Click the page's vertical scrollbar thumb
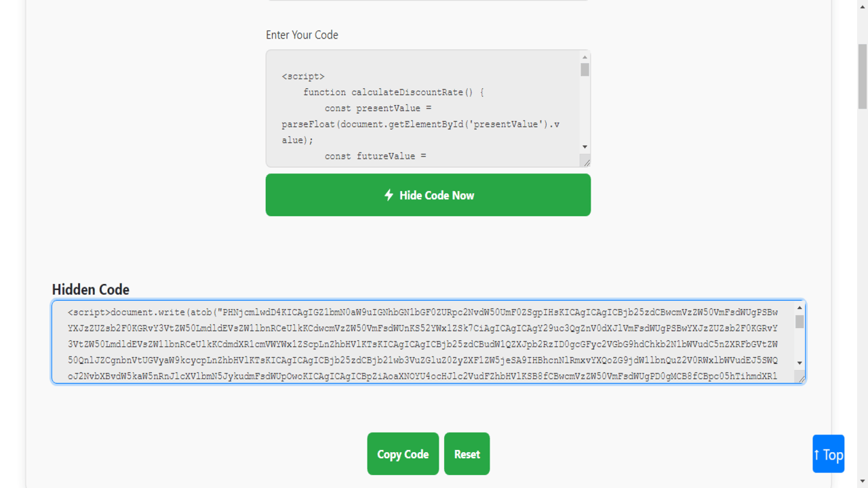 pyautogui.click(x=863, y=75)
